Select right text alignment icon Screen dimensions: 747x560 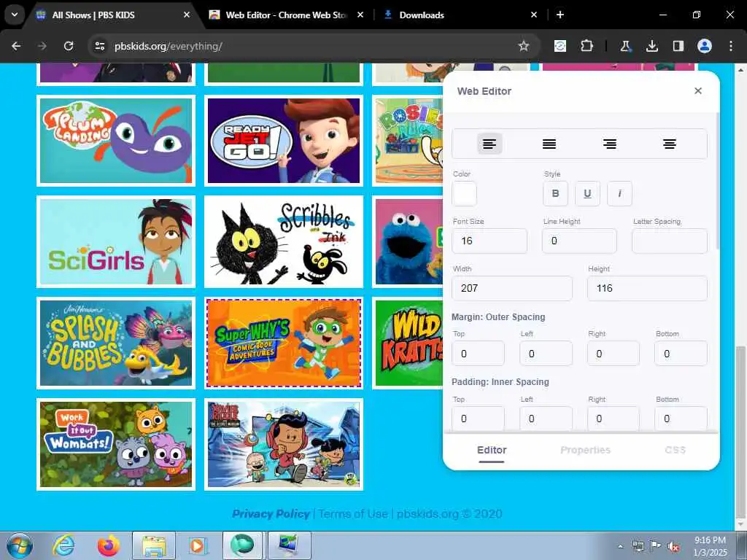(x=610, y=144)
